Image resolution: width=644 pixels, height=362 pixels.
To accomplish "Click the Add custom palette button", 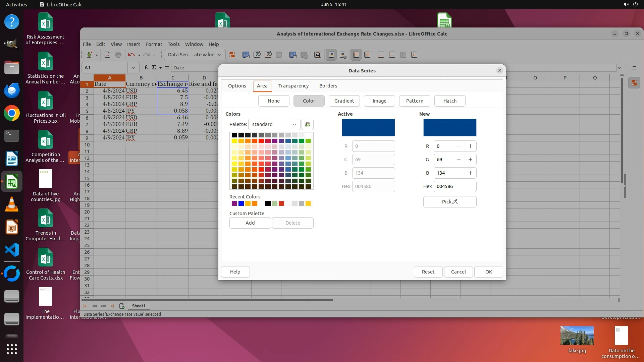I will pos(250,223).
